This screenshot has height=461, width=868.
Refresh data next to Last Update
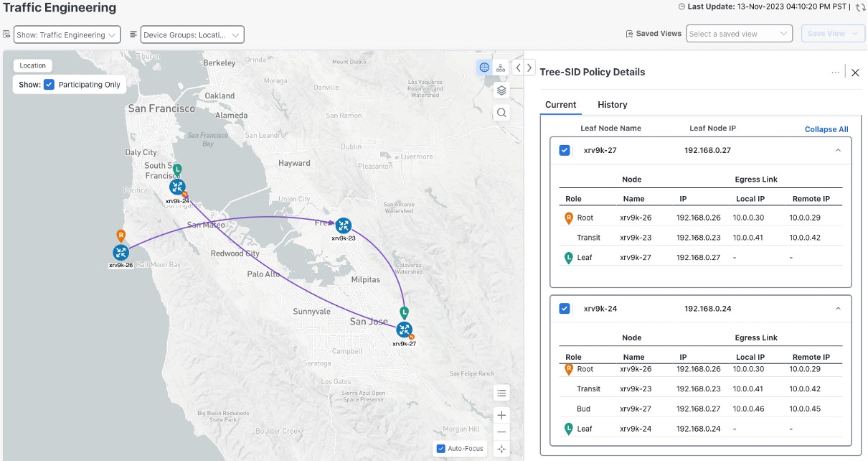[860, 6]
